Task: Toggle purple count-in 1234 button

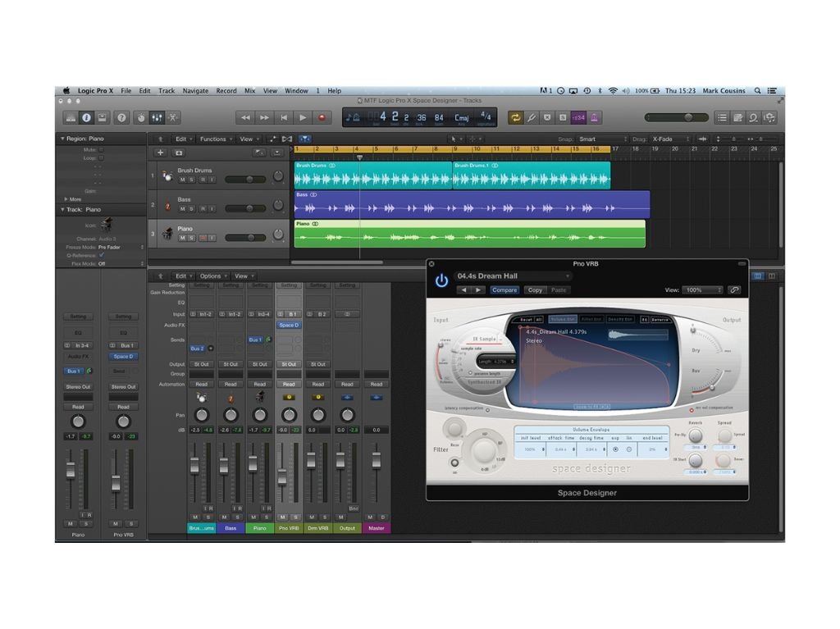Action: 578,117
